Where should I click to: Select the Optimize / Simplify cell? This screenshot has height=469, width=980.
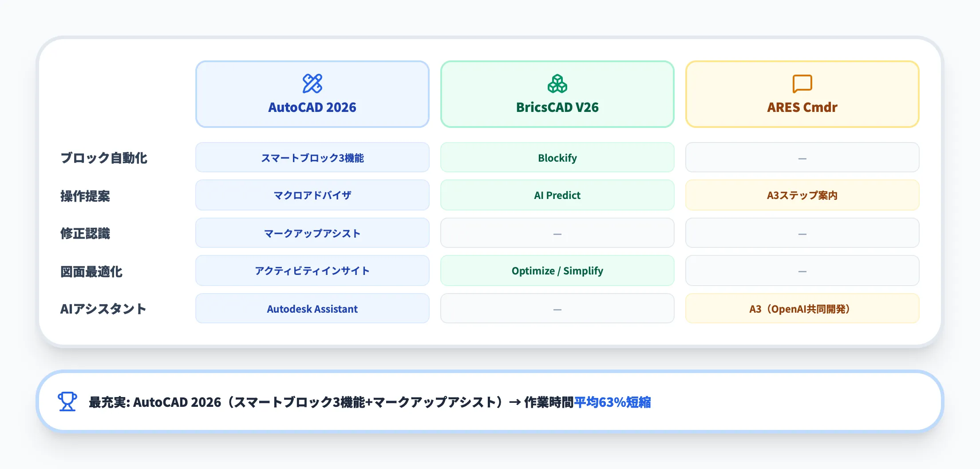[557, 270]
